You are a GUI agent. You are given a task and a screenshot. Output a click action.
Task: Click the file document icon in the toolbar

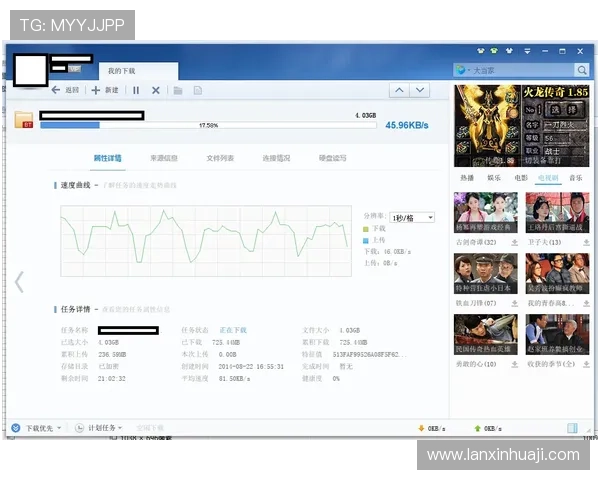(x=198, y=90)
